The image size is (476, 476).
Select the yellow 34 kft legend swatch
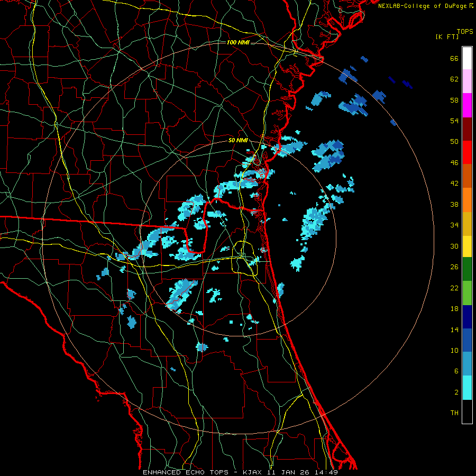click(467, 246)
